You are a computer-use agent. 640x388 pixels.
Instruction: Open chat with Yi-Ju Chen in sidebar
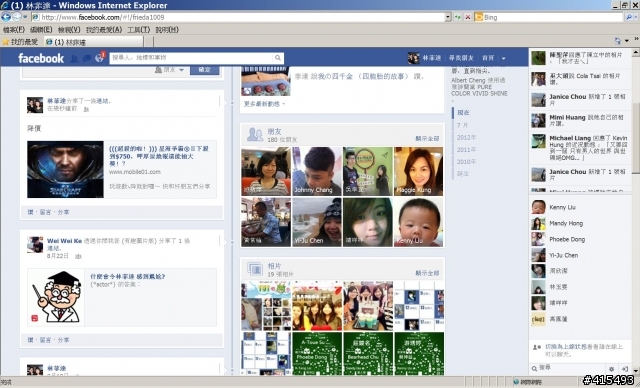[x=580, y=255]
